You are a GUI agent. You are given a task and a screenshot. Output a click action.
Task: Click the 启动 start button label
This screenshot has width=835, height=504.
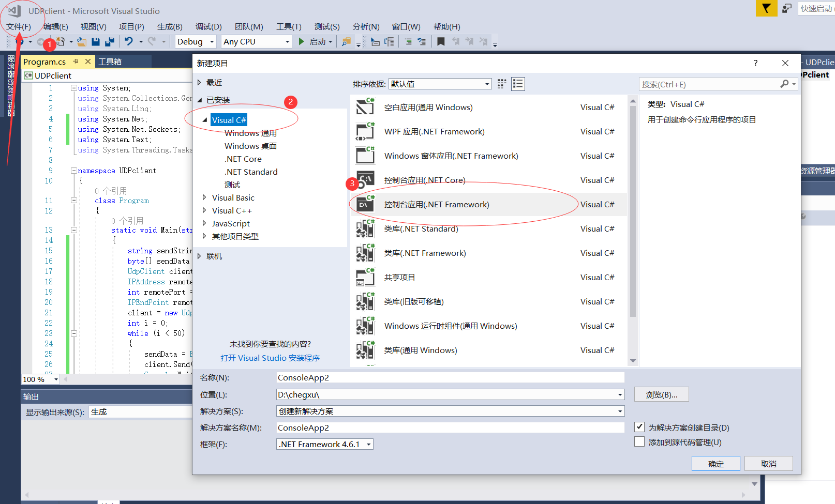coord(318,41)
